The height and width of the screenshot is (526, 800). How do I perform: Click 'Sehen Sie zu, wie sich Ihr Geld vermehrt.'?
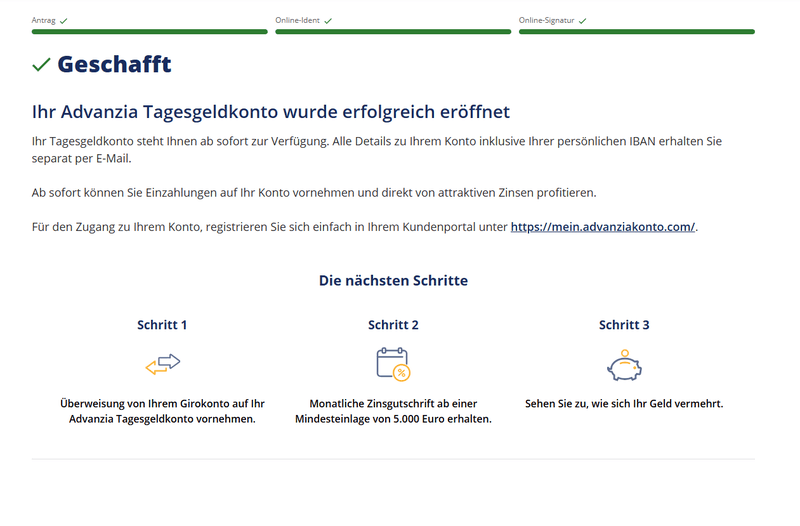point(624,404)
